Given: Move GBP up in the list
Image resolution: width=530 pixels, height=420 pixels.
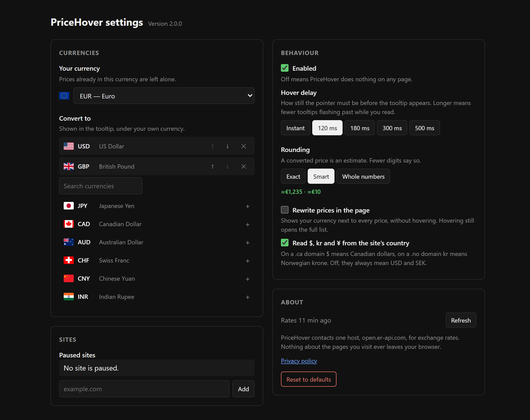Looking at the screenshot, I should pyautogui.click(x=212, y=167).
